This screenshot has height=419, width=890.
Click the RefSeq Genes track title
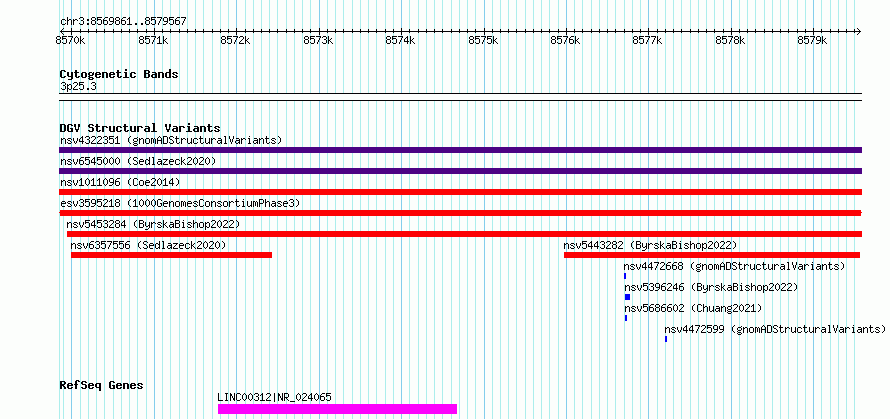click(101, 386)
